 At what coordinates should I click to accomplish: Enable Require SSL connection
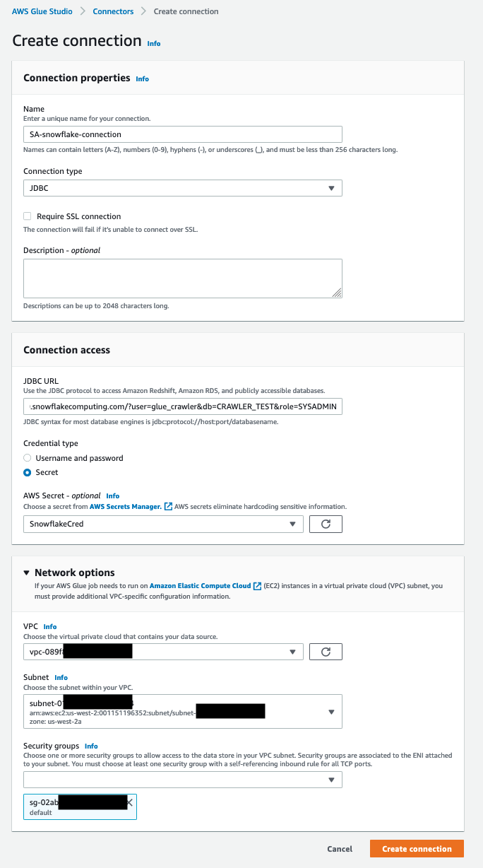click(26, 216)
